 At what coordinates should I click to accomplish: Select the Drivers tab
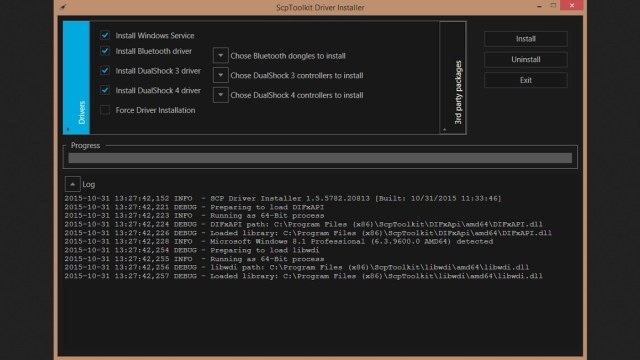point(76,78)
